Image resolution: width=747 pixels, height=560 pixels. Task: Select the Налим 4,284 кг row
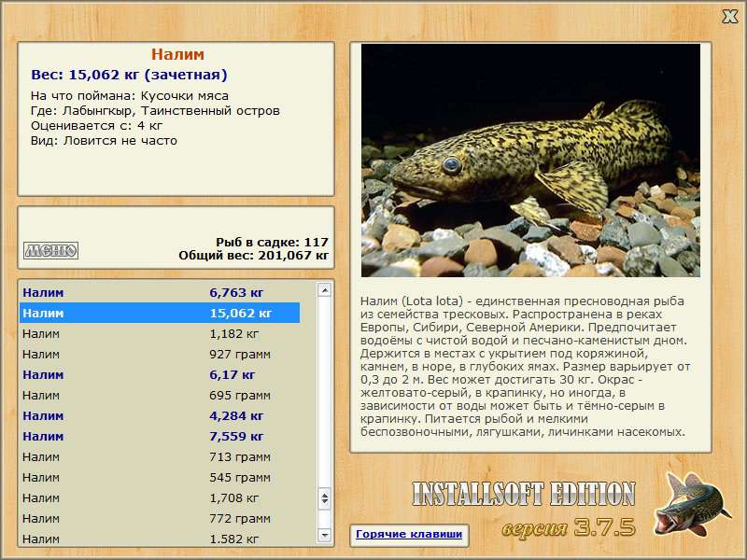(x=160, y=415)
